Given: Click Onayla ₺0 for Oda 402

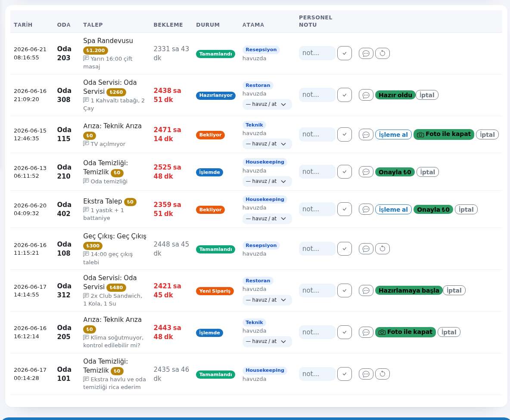Looking at the screenshot, I should point(433,210).
